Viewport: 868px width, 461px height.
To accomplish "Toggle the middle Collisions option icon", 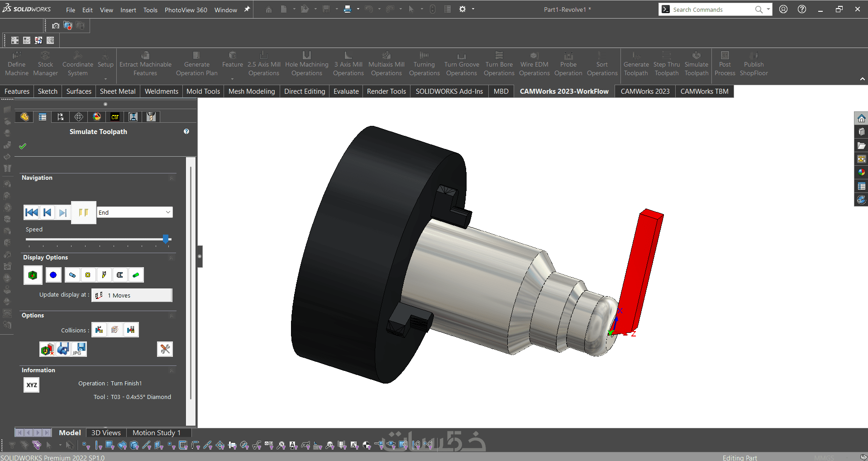I will 115,330.
